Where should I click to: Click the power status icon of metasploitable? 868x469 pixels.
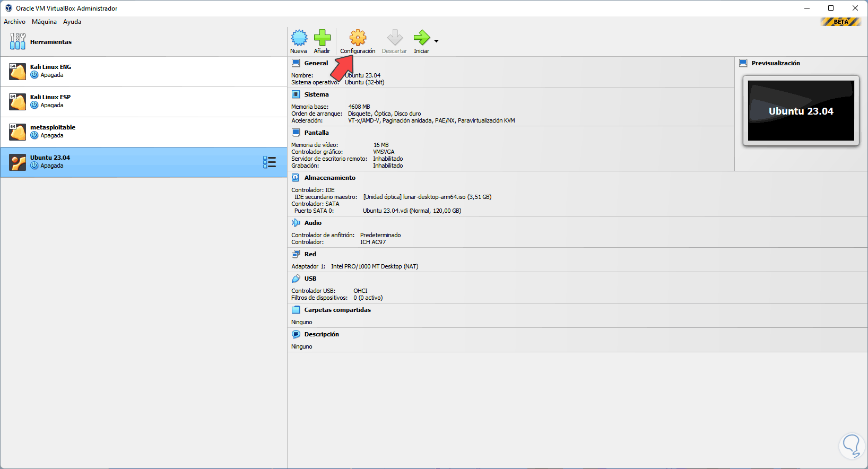34,135
